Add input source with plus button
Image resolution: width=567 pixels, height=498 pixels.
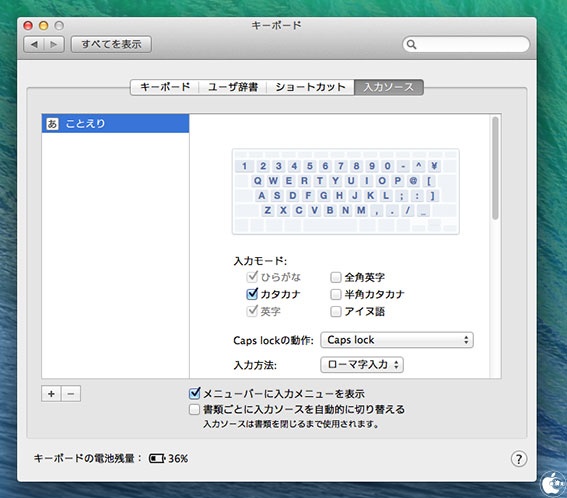coord(51,394)
